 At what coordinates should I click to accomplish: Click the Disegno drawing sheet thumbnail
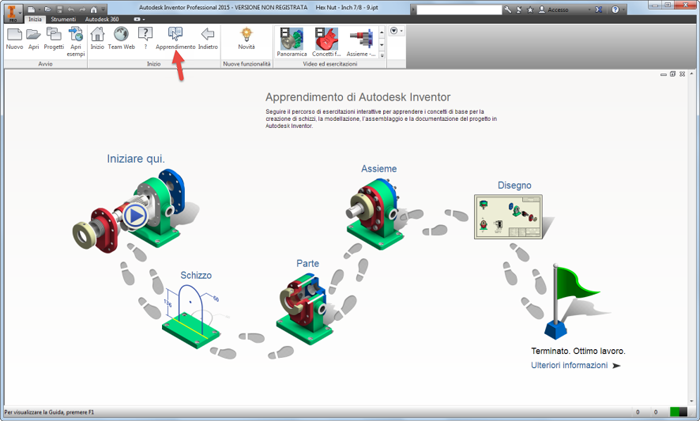(x=508, y=217)
